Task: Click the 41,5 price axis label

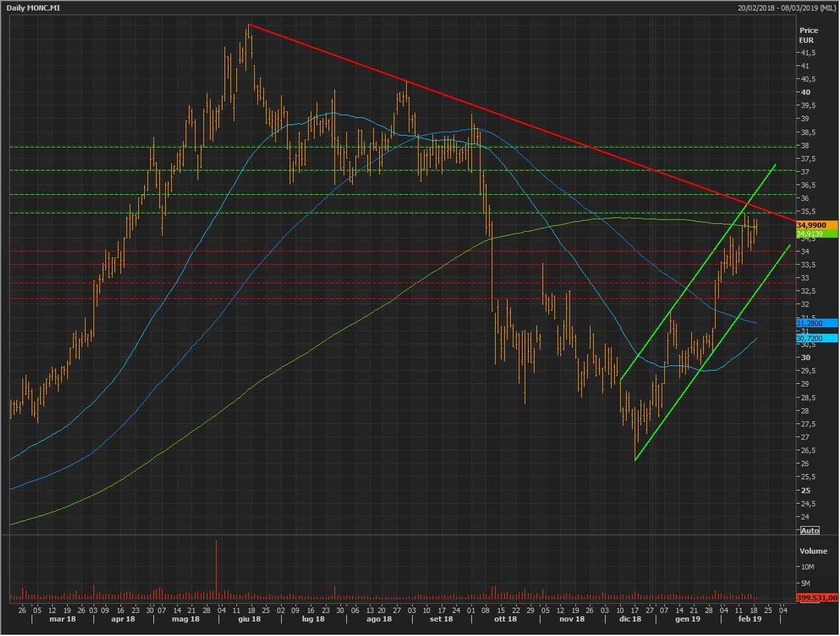Action: coord(808,53)
